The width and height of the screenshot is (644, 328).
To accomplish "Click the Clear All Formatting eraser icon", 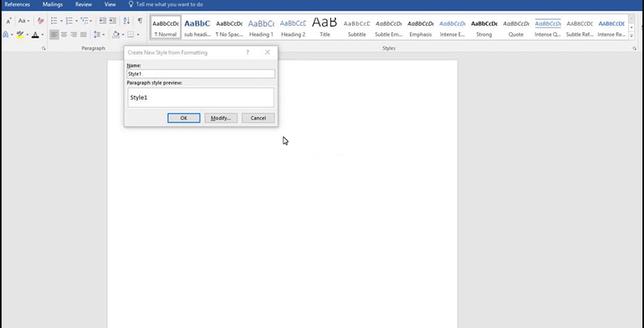I will 40,21.
